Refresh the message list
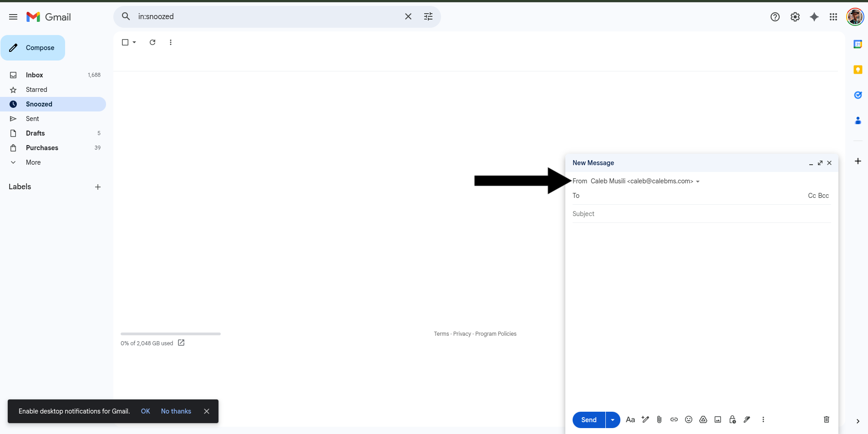The height and width of the screenshot is (434, 868). [x=152, y=42]
